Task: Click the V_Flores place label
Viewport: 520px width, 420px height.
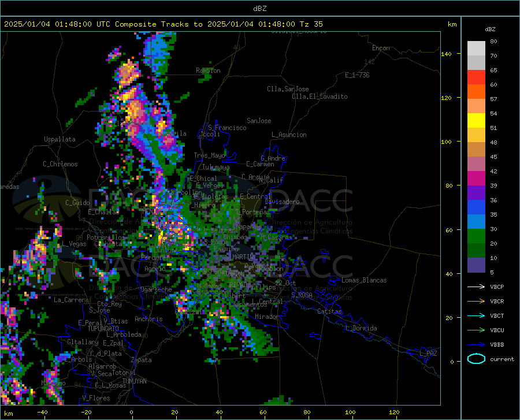Action: point(96,398)
